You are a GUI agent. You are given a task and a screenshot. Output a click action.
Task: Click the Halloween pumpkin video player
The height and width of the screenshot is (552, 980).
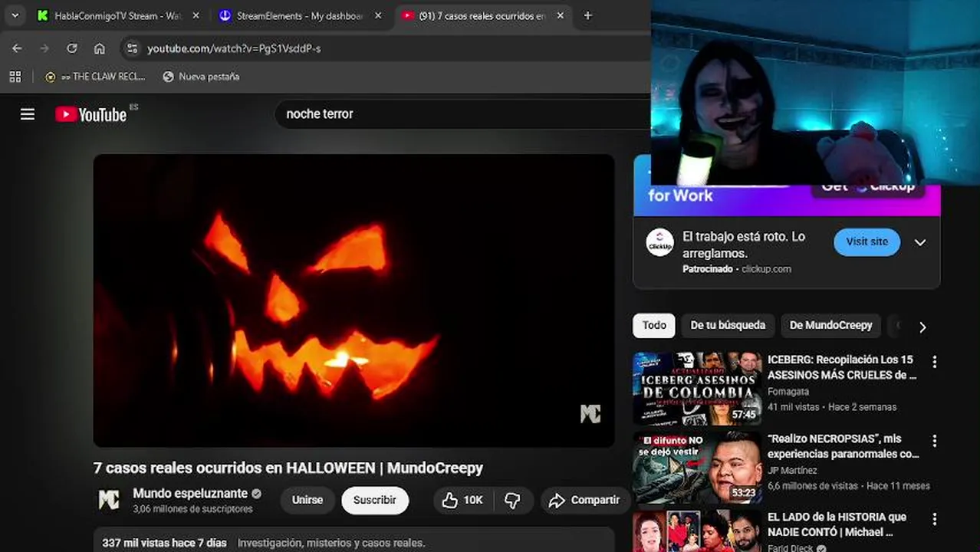(354, 301)
